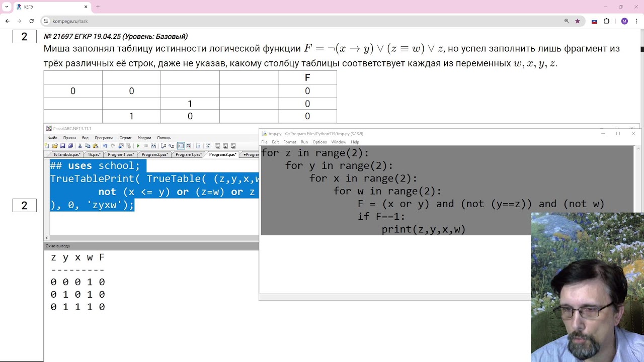Redo icon in PascalABC toolbar
The width and height of the screenshot is (644, 362).
(113, 146)
